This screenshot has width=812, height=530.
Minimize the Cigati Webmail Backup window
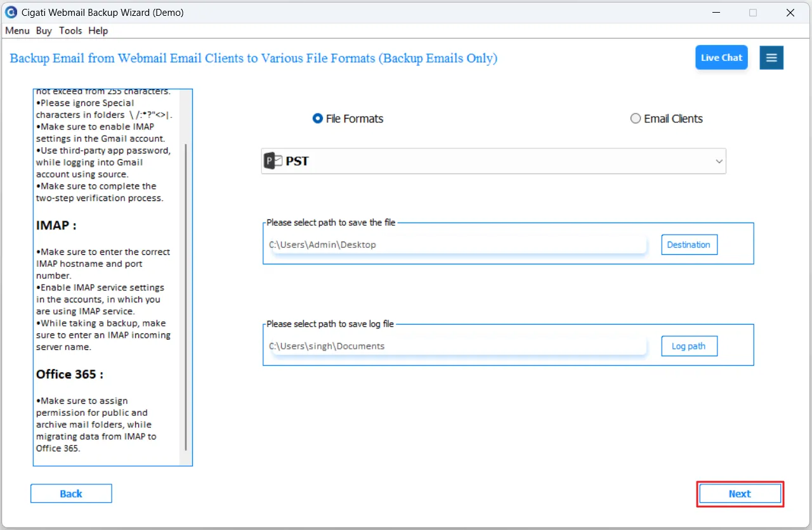716,13
